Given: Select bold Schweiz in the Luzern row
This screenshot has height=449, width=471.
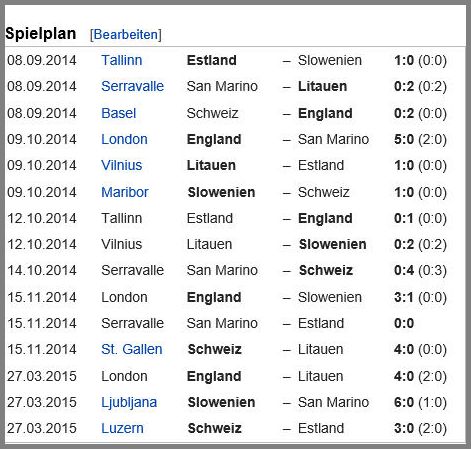Looking at the screenshot, I should (214, 428).
